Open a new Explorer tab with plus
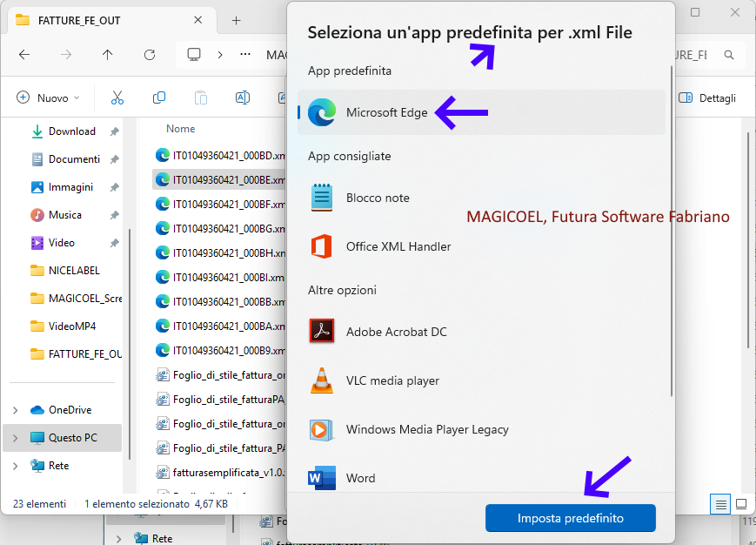756x545 pixels. 237,20
